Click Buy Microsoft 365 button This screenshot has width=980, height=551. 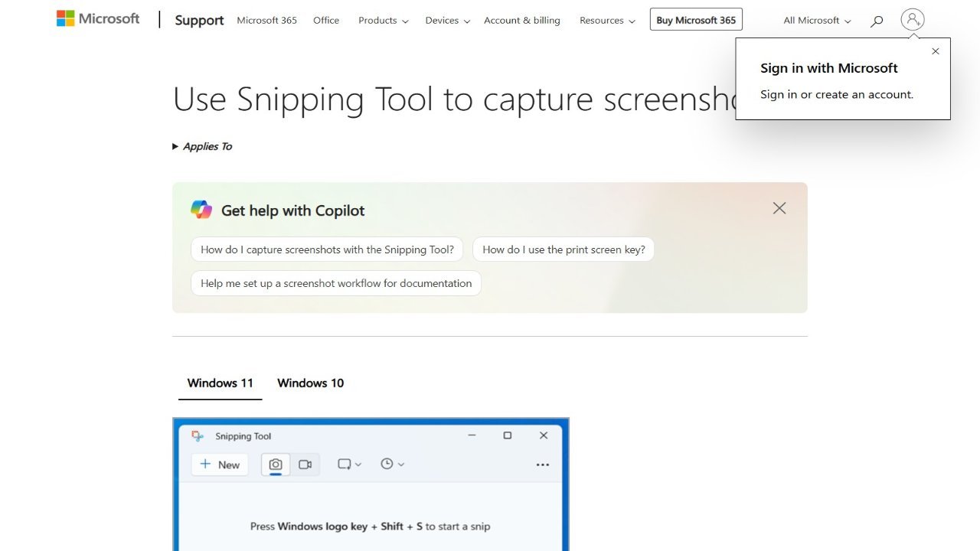click(696, 20)
